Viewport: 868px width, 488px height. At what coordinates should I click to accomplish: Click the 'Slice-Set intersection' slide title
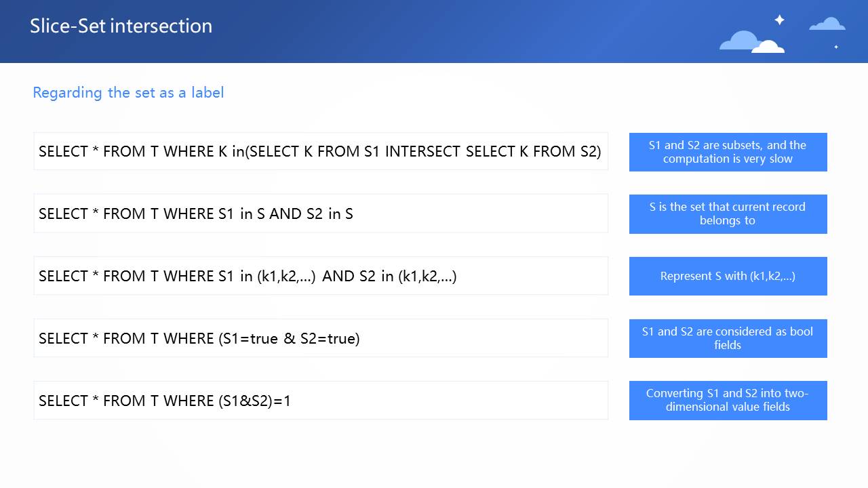click(121, 26)
